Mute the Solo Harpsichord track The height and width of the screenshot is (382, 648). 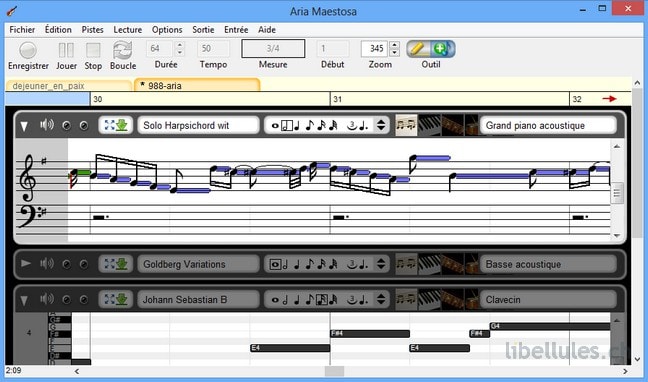pyautogui.click(x=47, y=125)
